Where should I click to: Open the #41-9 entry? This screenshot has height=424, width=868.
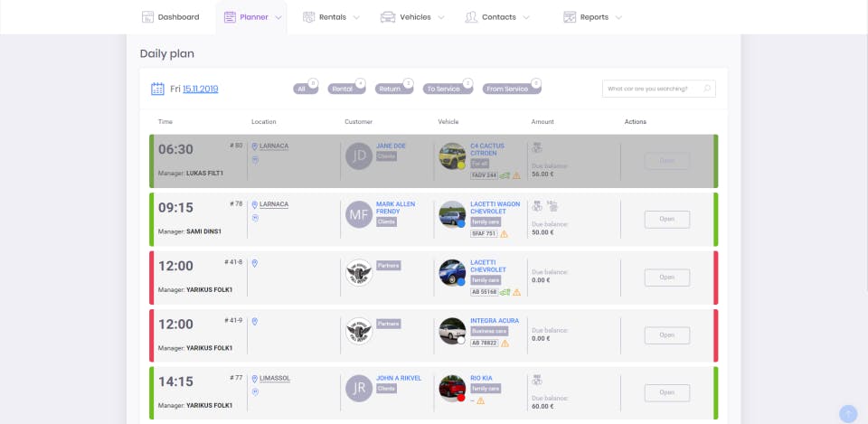pyautogui.click(x=667, y=334)
